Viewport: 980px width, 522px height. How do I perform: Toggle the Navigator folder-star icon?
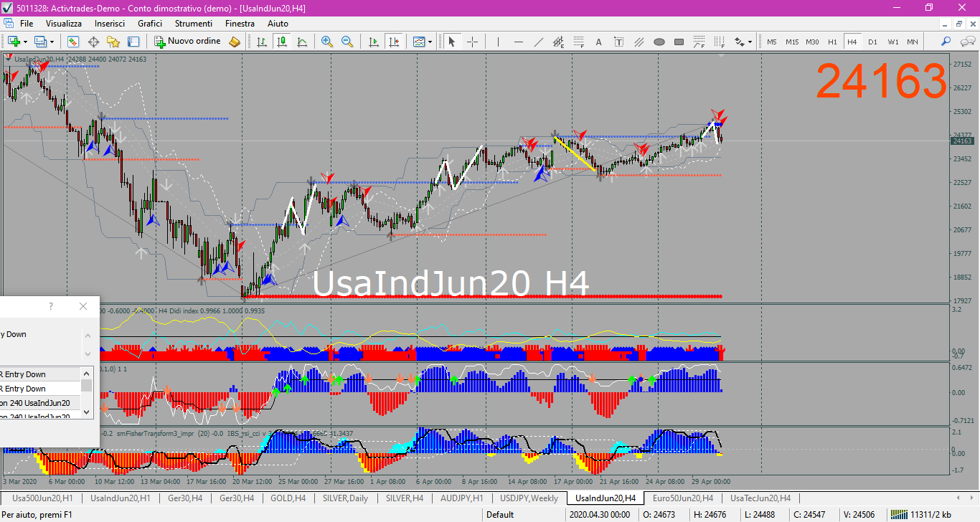(113, 42)
